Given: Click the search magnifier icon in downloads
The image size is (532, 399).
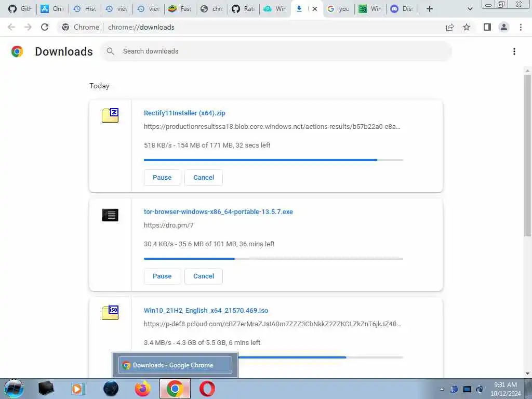Looking at the screenshot, I should [110, 51].
